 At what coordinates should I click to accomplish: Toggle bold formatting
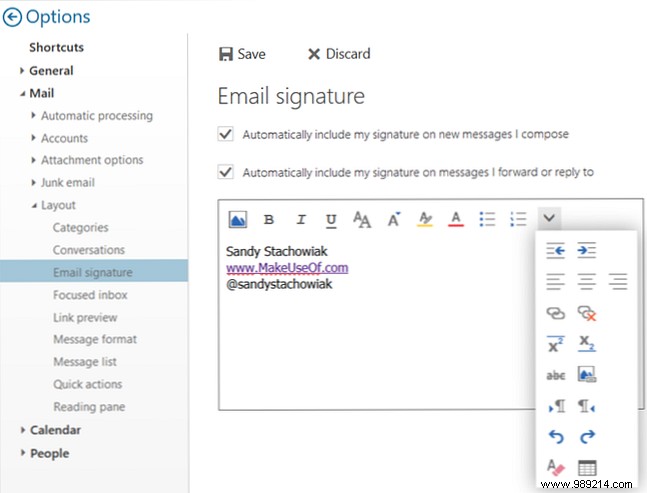pyautogui.click(x=269, y=219)
